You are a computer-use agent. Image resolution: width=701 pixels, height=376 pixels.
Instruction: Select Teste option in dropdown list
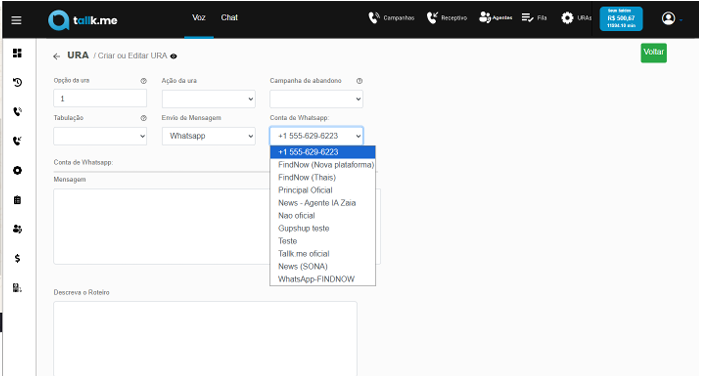pos(323,241)
